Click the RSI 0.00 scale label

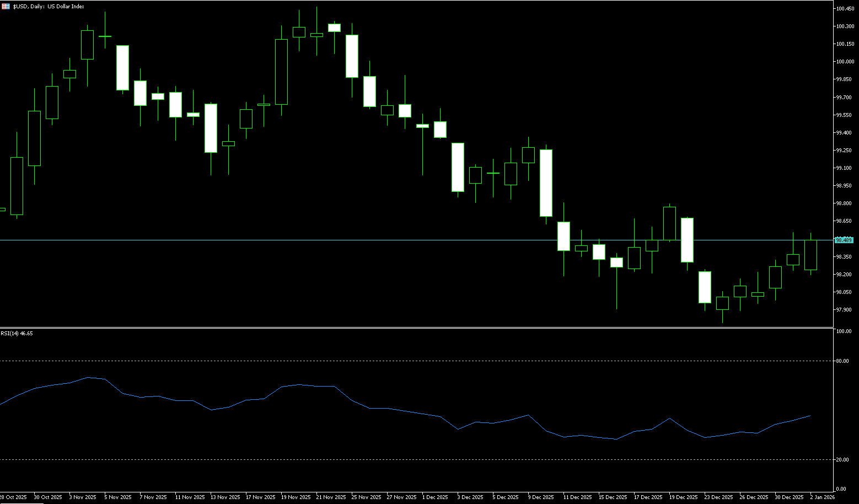click(841, 489)
